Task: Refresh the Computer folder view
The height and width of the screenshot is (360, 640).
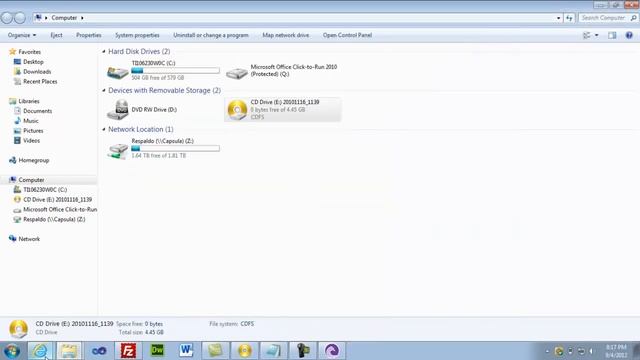Action: point(569,18)
